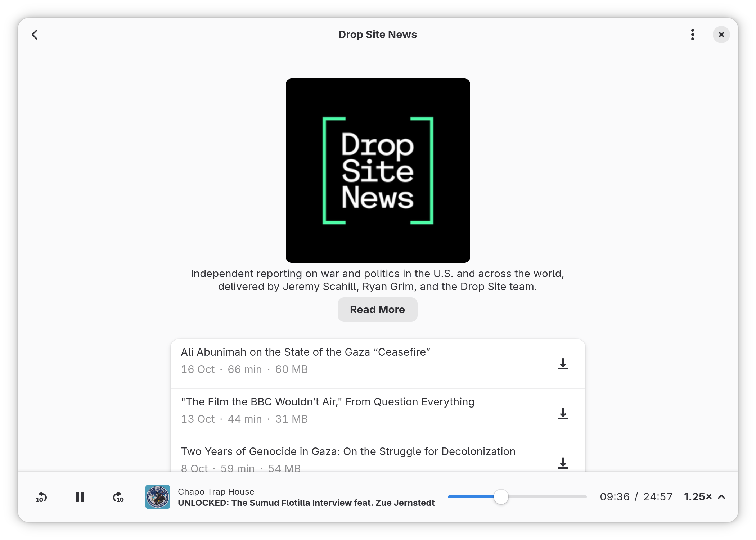Click the Chapo Trap House name in the player
The width and height of the screenshot is (756, 540).
[x=216, y=491]
